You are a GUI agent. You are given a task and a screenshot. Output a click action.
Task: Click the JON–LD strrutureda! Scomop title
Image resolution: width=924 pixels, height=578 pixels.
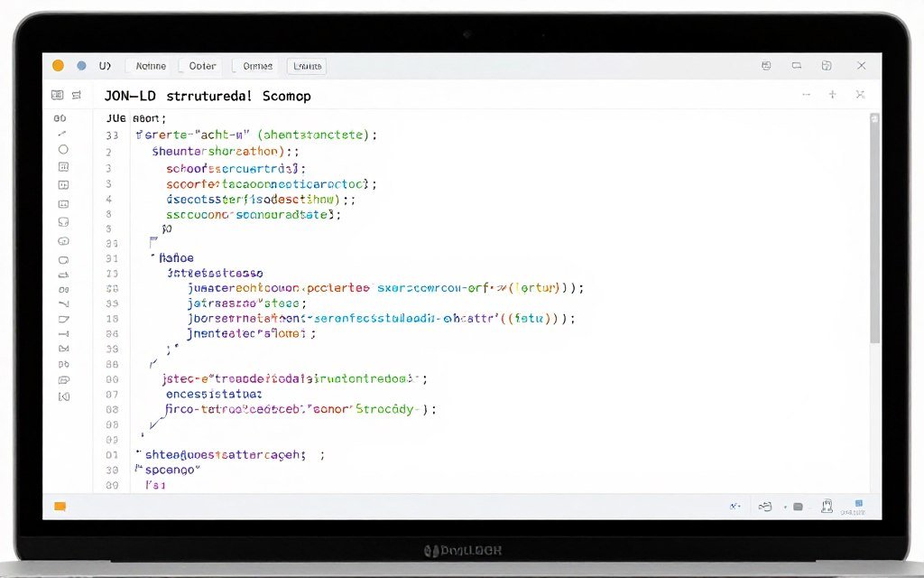click(208, 96)
